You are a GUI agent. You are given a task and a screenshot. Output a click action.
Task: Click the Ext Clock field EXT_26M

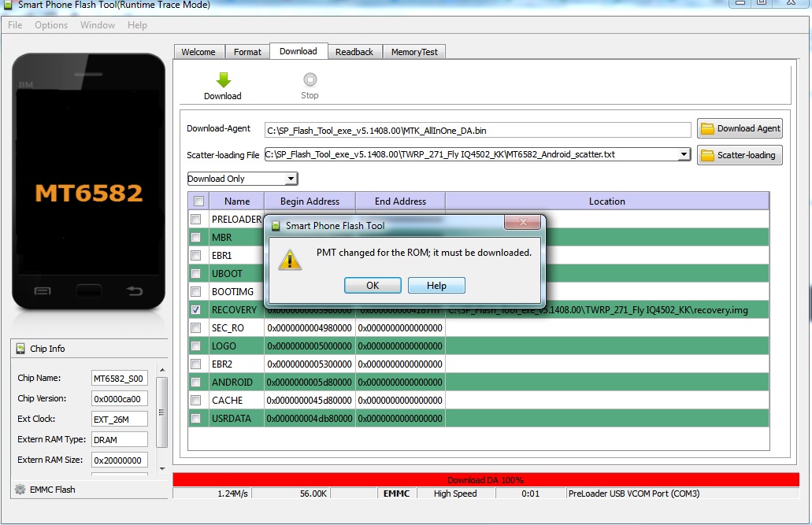tap(119, 419)
